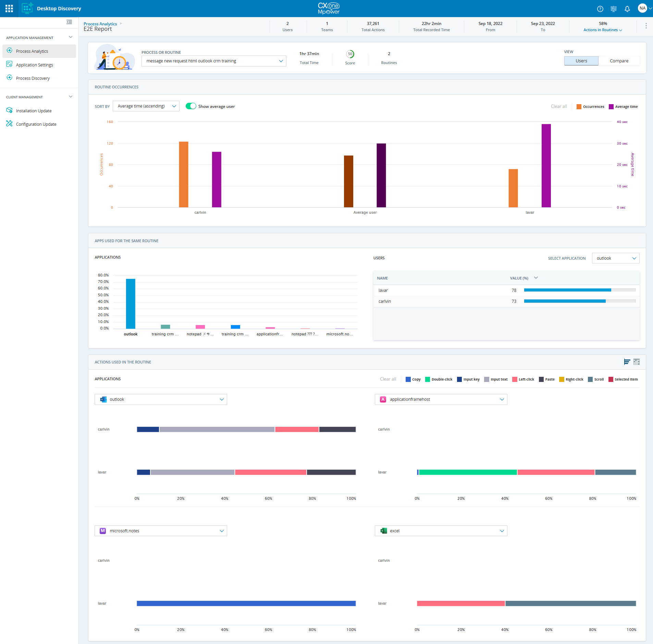
Task: Open the app launcher grid icon
Action: pos(9,9)
